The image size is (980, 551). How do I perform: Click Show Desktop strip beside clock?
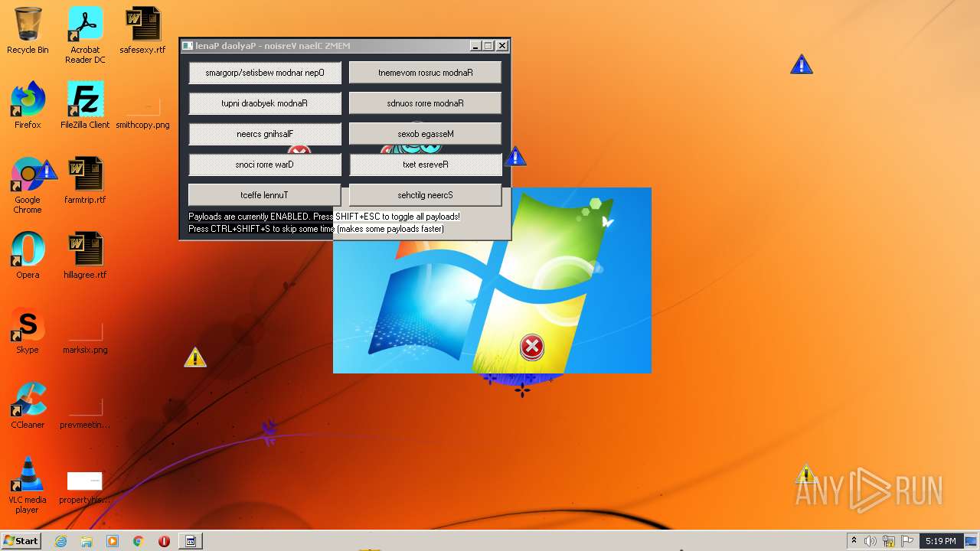(x=972, y=541)
